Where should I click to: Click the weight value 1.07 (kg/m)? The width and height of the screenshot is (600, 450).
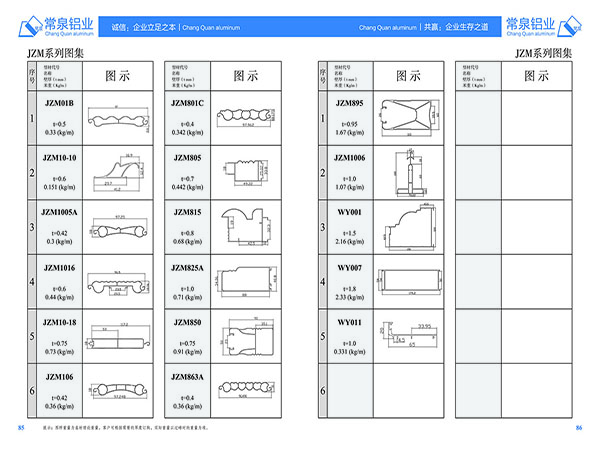coord(349,187)
